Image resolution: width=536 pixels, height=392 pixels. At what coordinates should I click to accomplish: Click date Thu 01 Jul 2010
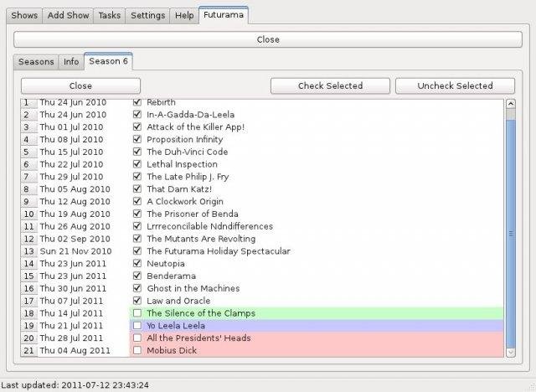(71, 127)
